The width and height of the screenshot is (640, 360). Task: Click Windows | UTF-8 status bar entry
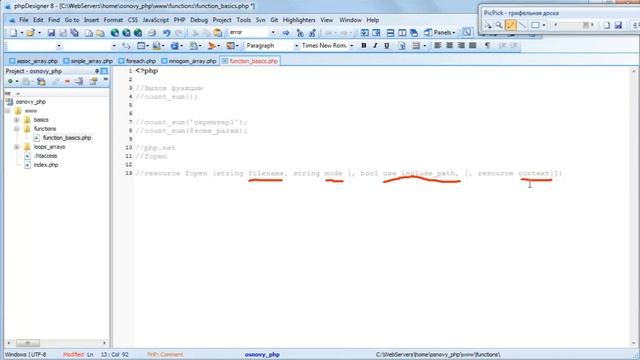(x=25, y=355)
